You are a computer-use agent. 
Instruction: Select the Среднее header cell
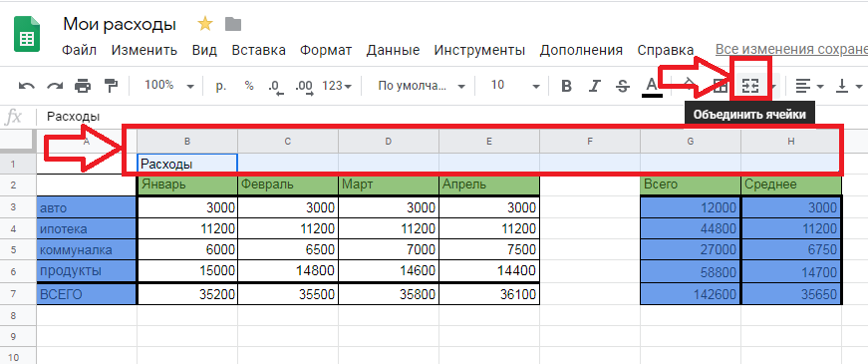tap(791, 185)
